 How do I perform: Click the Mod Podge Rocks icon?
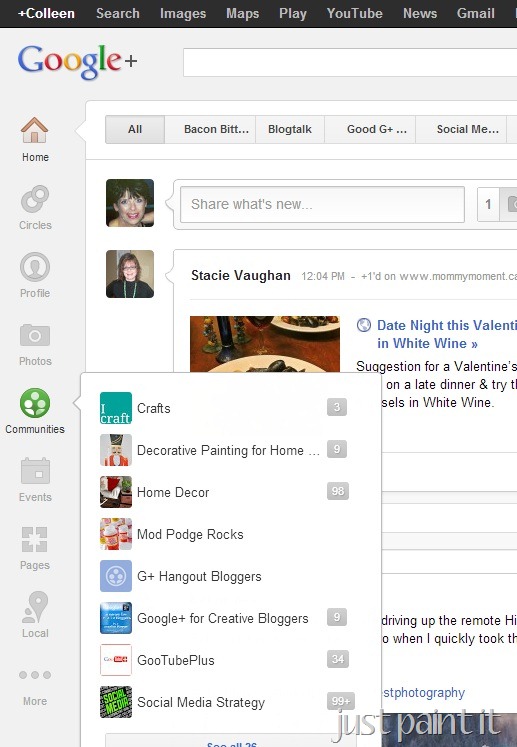pos(116,534)
